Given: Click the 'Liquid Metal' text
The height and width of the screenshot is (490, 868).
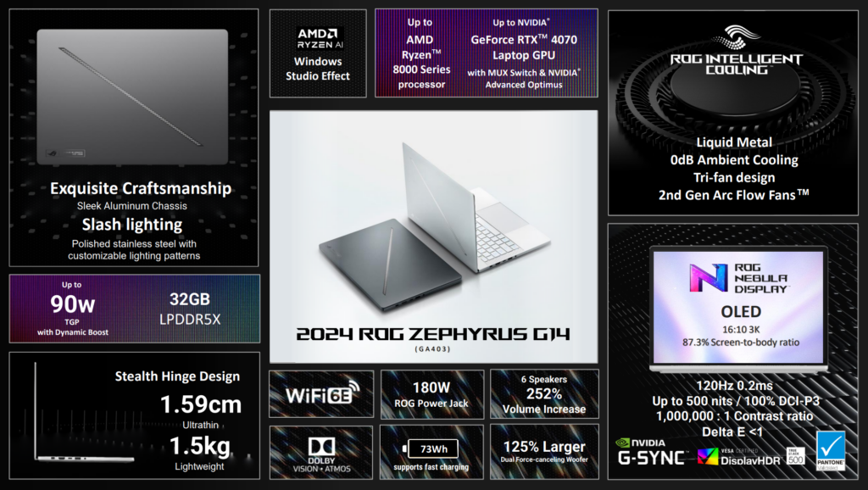Looking at the screenshot, I should tap(734, 142).
